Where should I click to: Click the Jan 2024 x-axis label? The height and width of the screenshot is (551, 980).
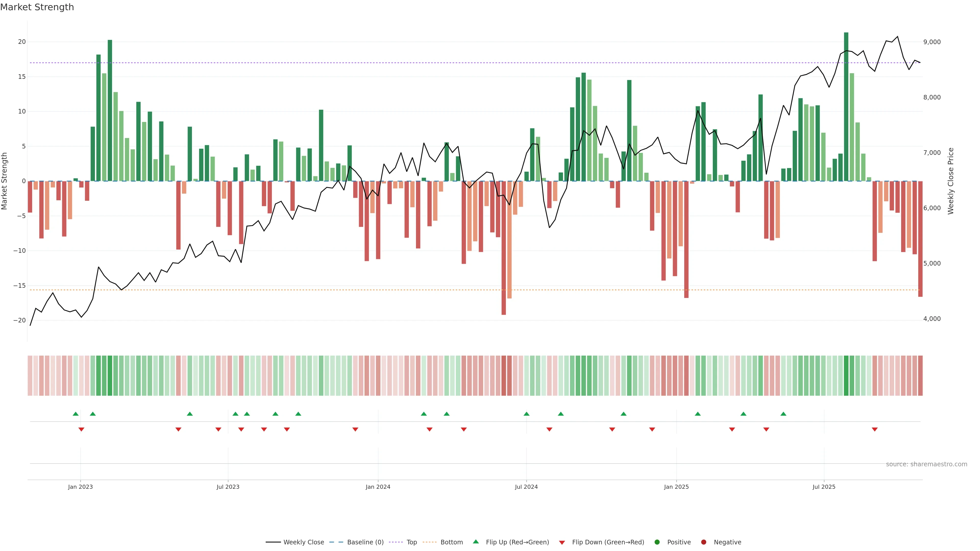pos(378,487)
